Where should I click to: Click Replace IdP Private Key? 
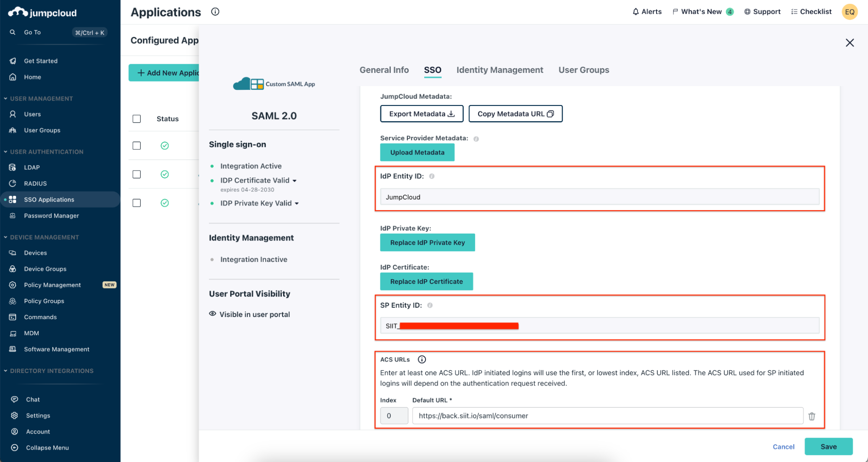tap(427, 243)
